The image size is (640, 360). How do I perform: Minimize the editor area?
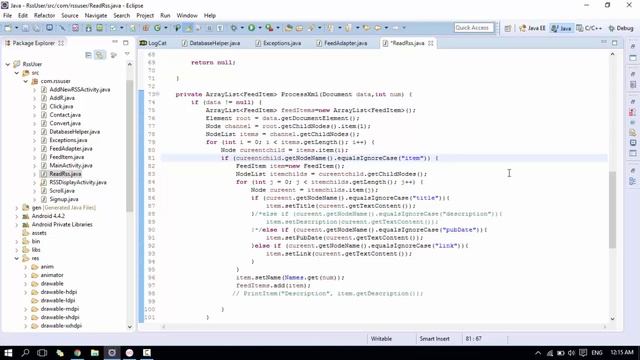pos(604,42)
